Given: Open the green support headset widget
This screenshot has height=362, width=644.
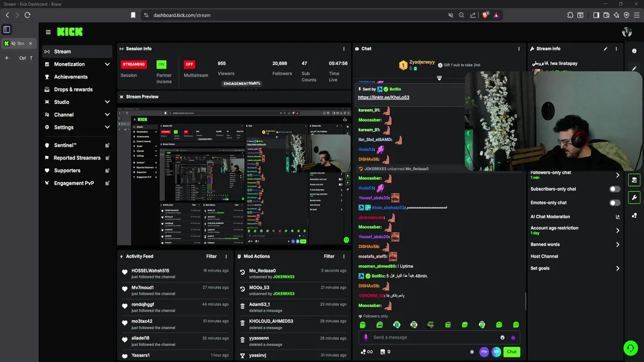Looking at the screenshot, I should point(630,348).
